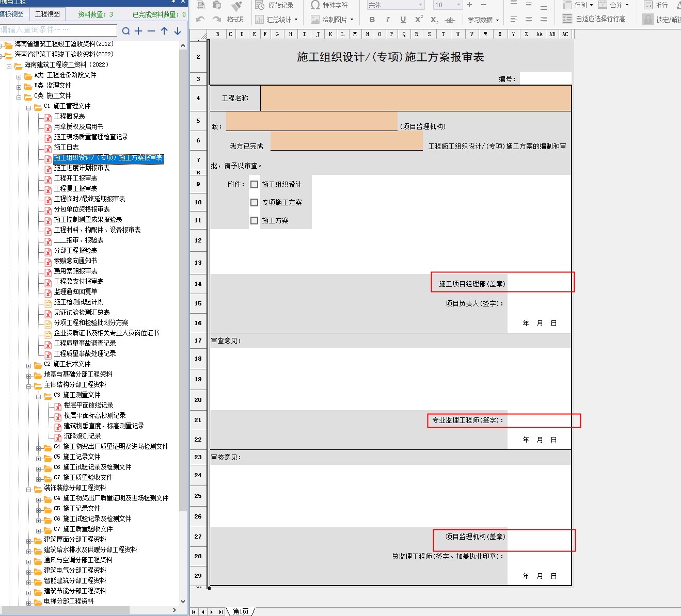This screenshot has width=681, height=616.
Task: Click the paste icon in toolbar
Action: click(x=217, y=5)
